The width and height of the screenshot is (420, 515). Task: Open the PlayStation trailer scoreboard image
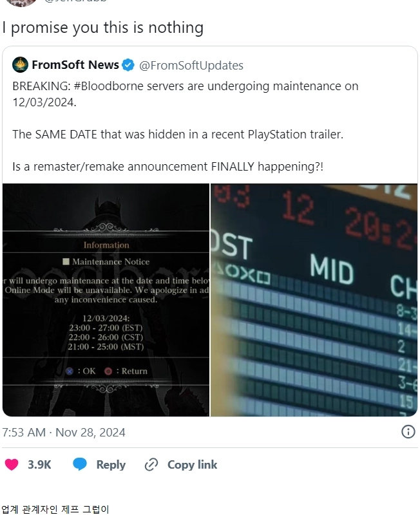314,300
